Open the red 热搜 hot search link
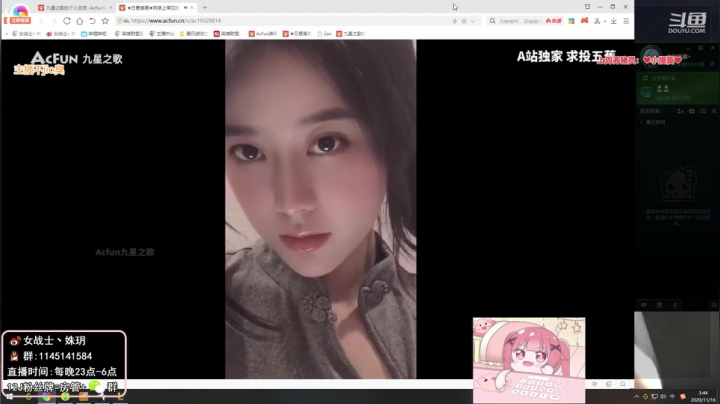Screen dimensions: 720x404 (554, 21)
